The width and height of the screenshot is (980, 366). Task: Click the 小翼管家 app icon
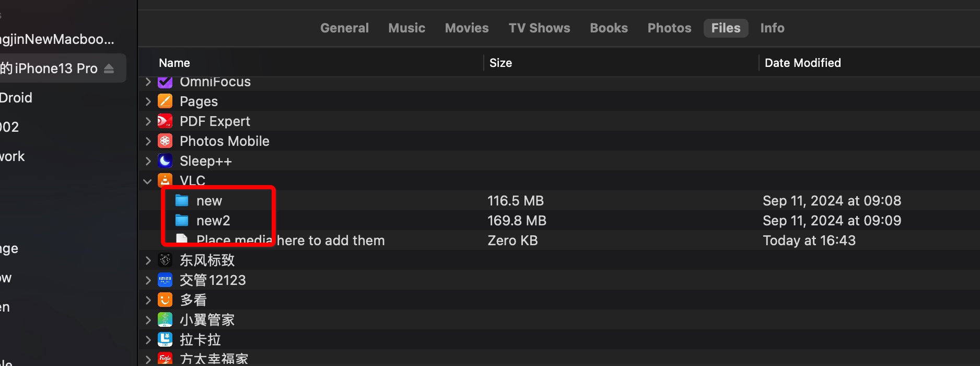pos(165,320)
